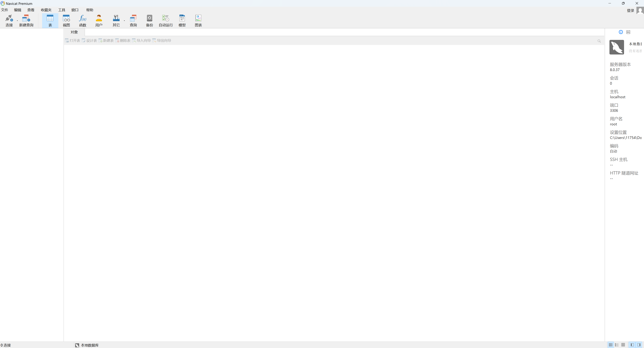This screenshot has height=348, width=644.
Task: Click the 新建查询 (New Query) toolbar icon
Action: tap(26, 20)
